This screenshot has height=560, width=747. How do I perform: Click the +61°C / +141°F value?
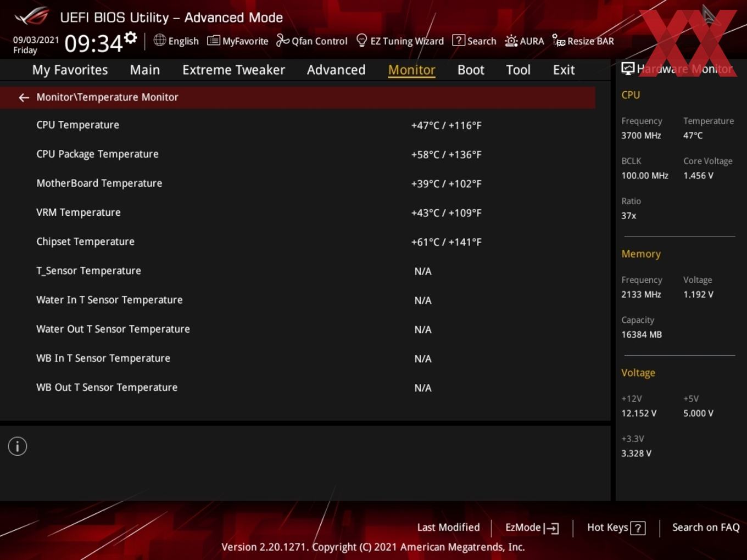coord(446,242)
